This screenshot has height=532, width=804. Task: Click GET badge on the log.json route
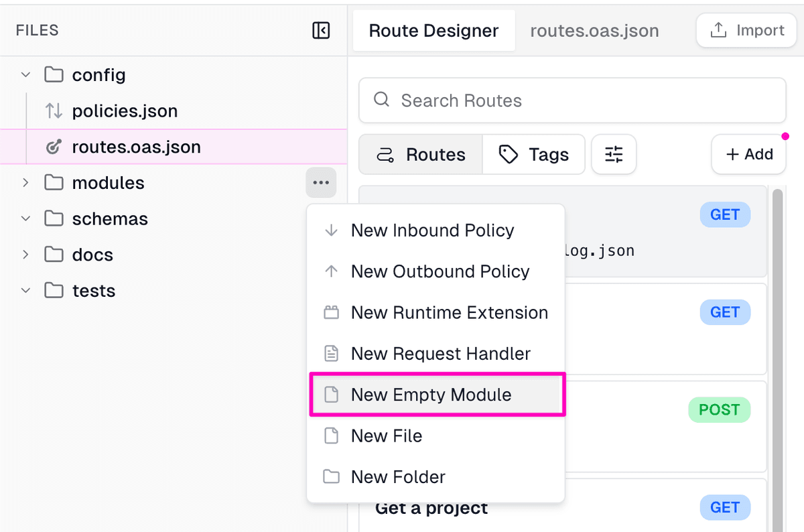point(725,214)
